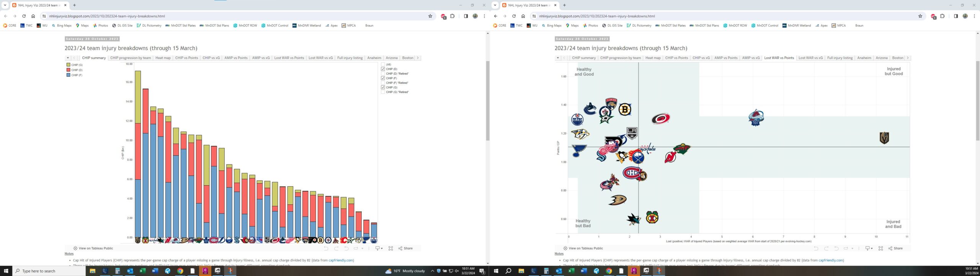Toggle the (All) filter checkbox
980x276 pixels.
[x=383, y=64]
